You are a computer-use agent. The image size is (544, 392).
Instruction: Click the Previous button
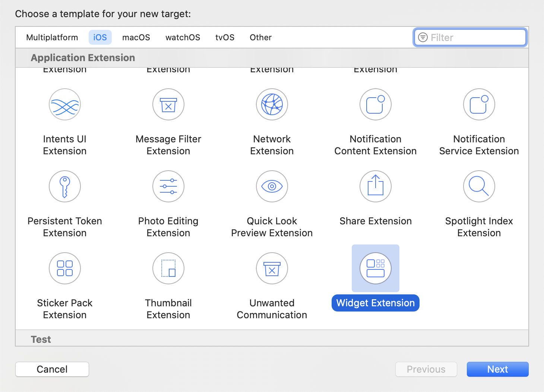[426, 369]
